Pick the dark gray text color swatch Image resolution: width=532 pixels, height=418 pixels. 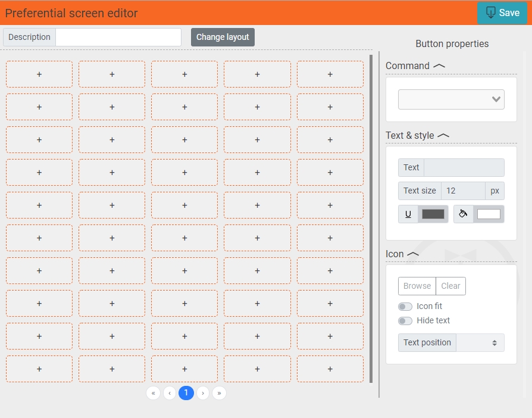pos(433,214)
